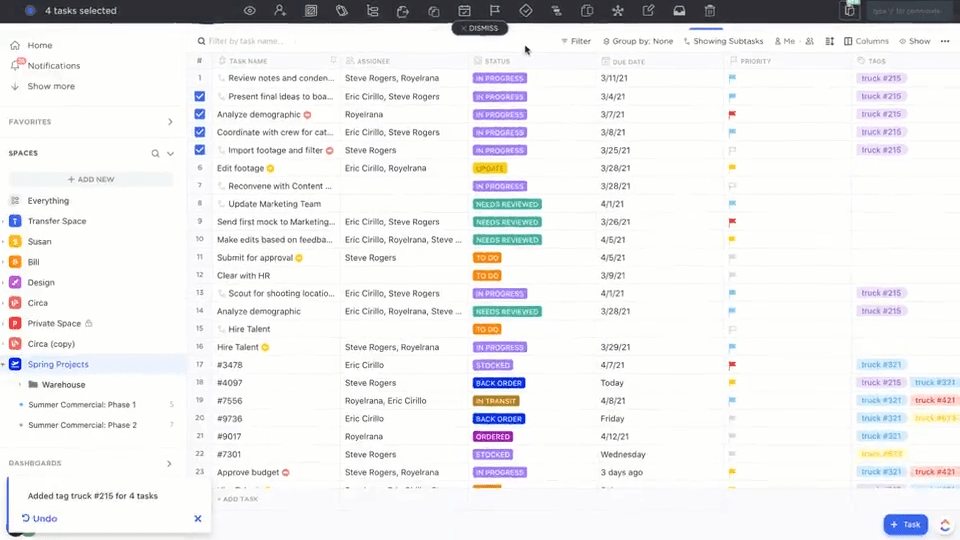
Task: Delete selected tasks with trash icon
Action: (710, 10)
